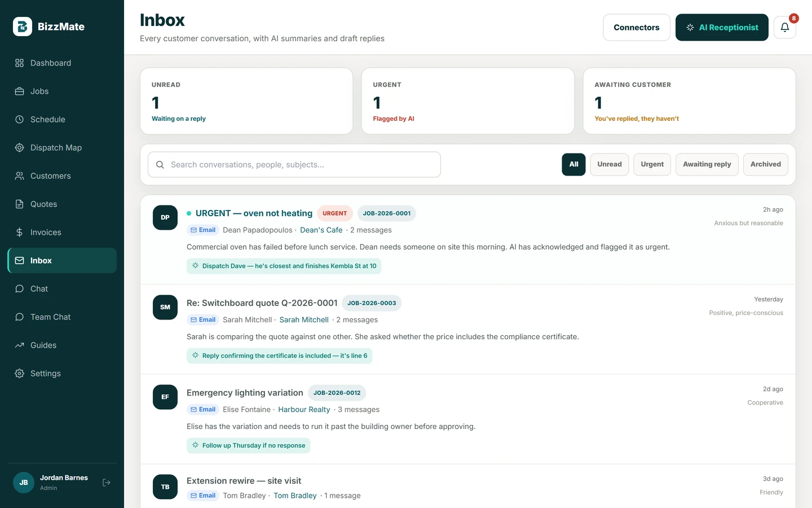Click the sparkle icon on Dispatch Dave suggestion
This screenshot has width=812, height=508.
pos(195,266)
